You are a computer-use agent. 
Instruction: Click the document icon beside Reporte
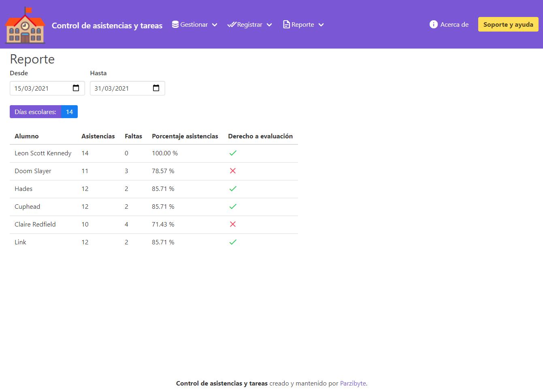pyautogui.click(x=286, y=25)
